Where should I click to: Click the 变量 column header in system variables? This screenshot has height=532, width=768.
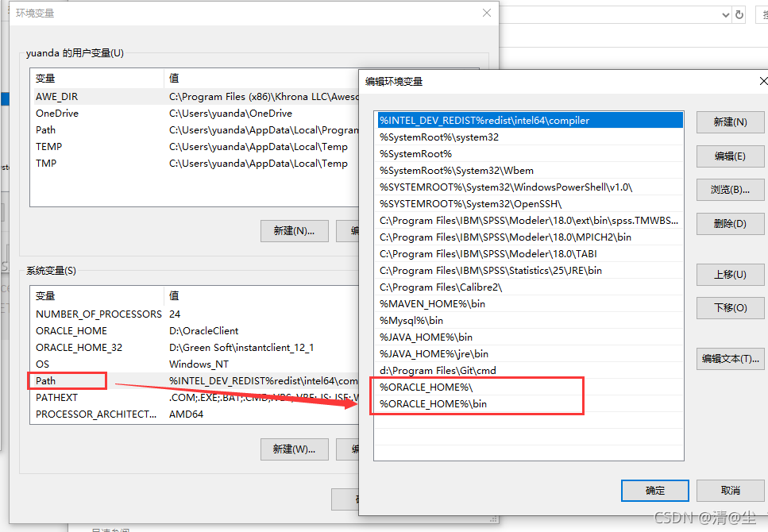(x=97, y=296)
